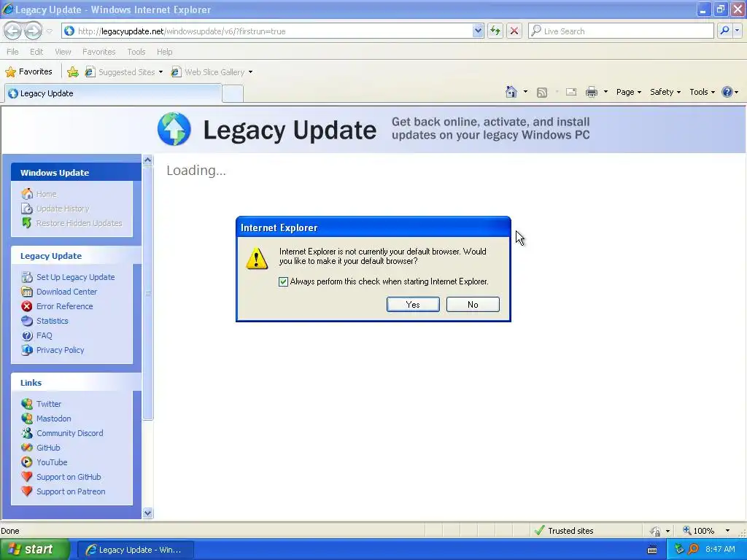Open the File menu

(x=12, y=52)
